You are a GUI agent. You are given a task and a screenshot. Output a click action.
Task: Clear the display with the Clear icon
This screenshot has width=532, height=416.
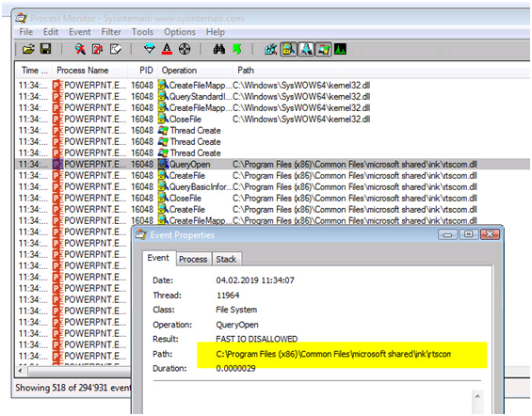pos(116,50)
